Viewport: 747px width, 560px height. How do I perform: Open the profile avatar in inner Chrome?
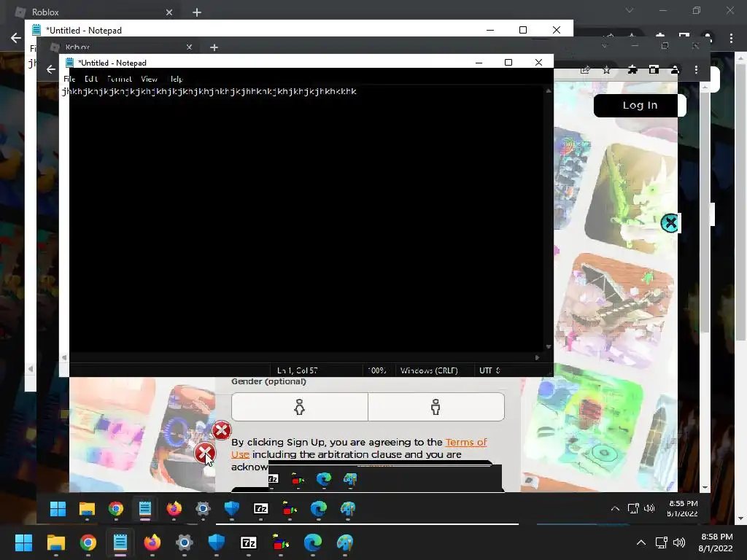pos(675,70)
